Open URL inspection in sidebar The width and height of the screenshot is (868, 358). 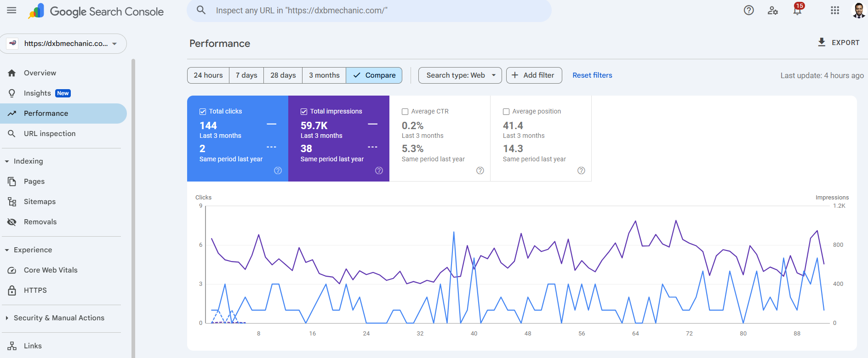click(x=50, y=134)
